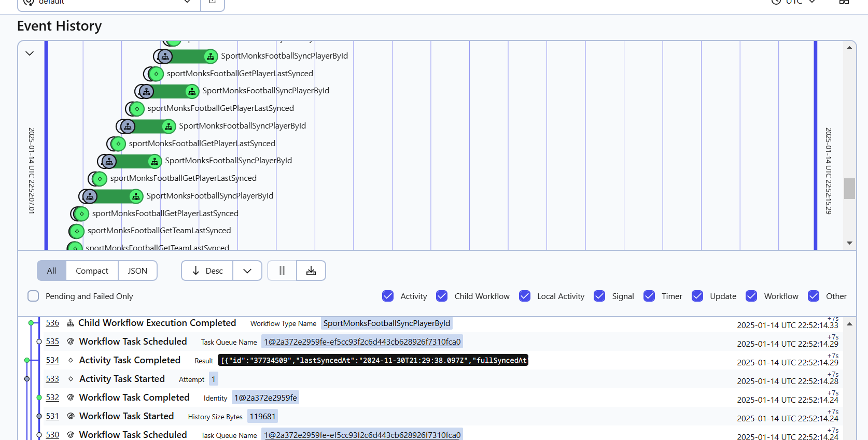Uncheck the Signal filter
The height and width of the screenshot is (440, 868).
pyautogui.click(x=599, y=296)
